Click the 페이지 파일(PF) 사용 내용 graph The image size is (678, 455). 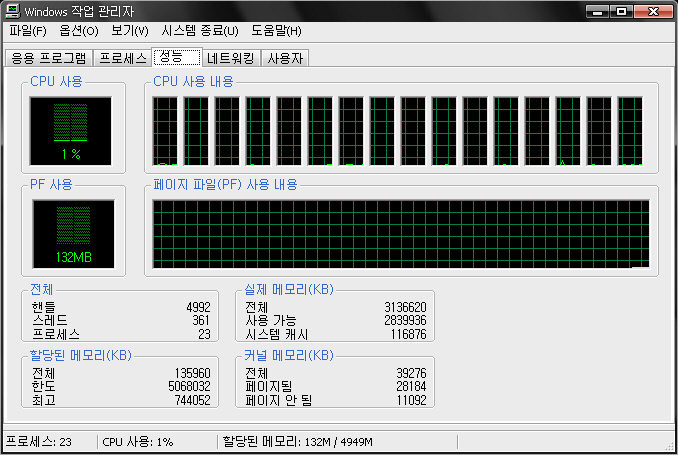401,234
